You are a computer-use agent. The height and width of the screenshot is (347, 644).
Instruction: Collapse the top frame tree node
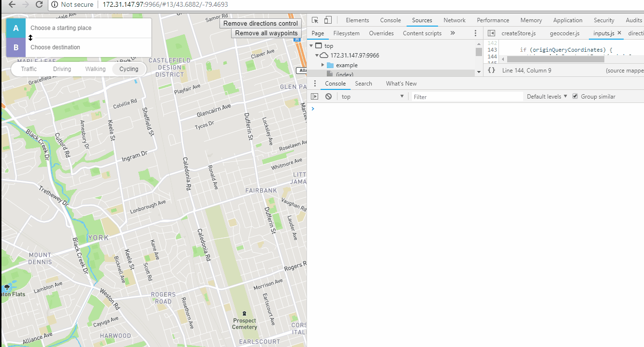pyautogui.click(x=311, y=46)
